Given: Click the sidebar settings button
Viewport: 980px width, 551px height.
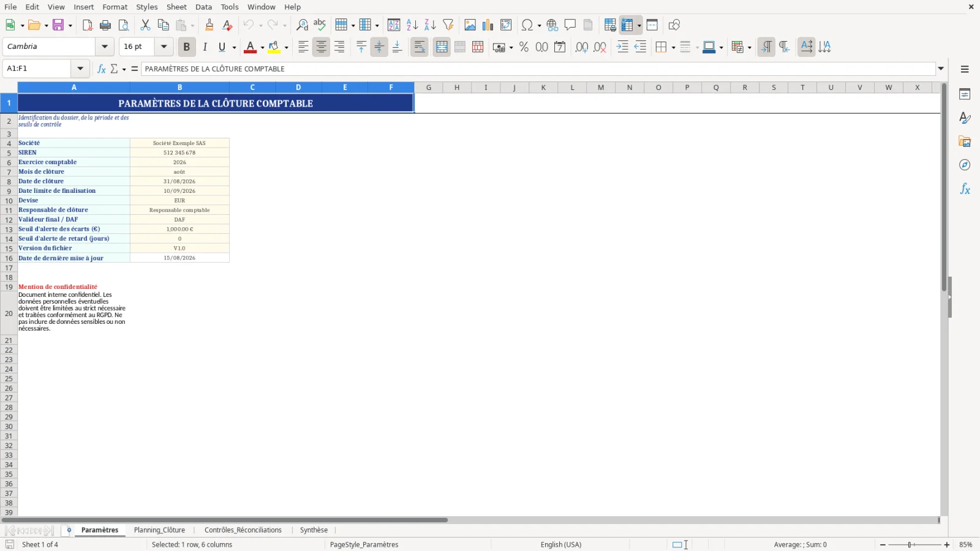Looking at the screenshot, I should click(965, 69).
